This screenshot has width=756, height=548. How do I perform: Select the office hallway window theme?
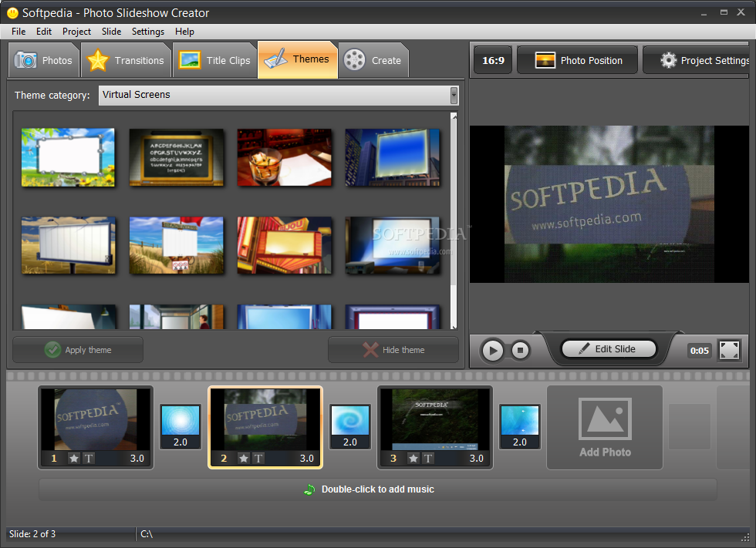pyautogui.click(x=177, y=317)
